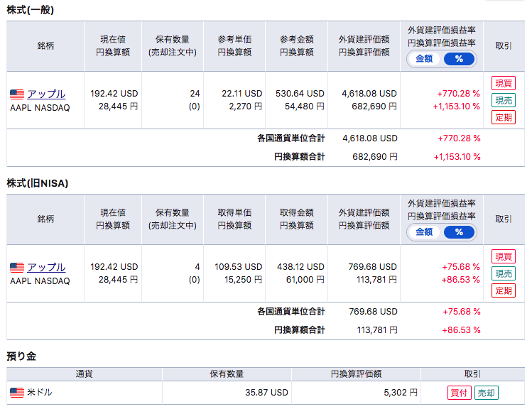Viewport: 532px width, 414px height.
Task: Switch 株式(一般) table to 金額 display
Action: tap(424, 59)
